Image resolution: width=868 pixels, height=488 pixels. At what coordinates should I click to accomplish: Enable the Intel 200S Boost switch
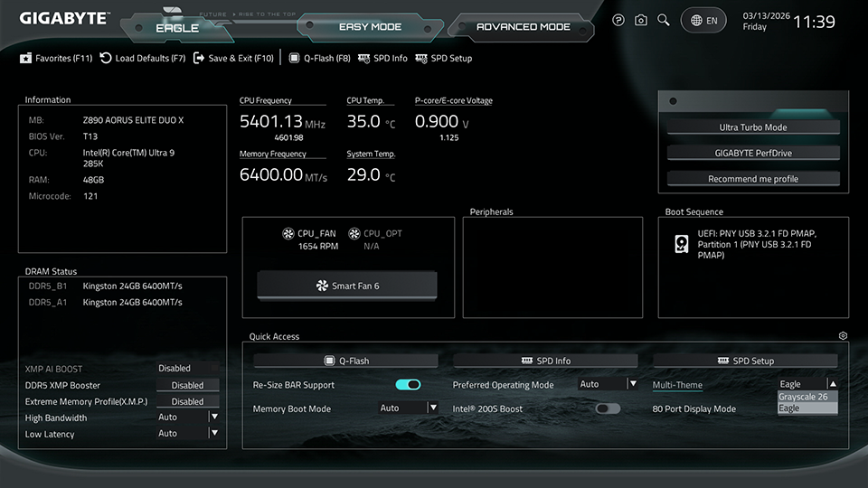[608, 408]
